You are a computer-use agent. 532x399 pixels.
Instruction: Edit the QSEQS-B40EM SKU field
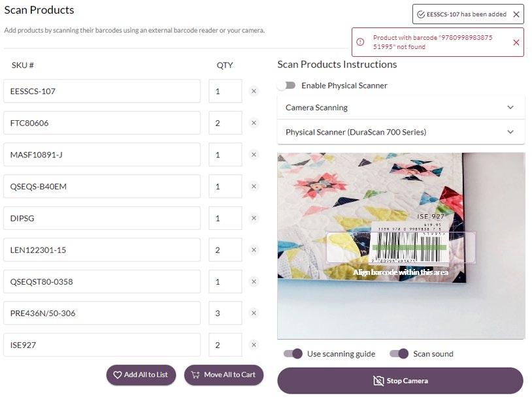coord(102,187)
